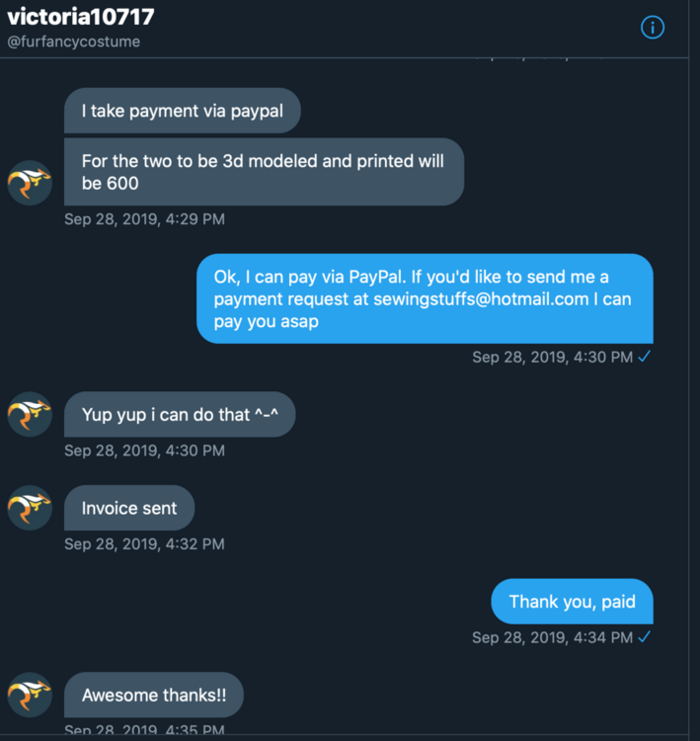Click the @furfancycostume handle

point(74,42)
